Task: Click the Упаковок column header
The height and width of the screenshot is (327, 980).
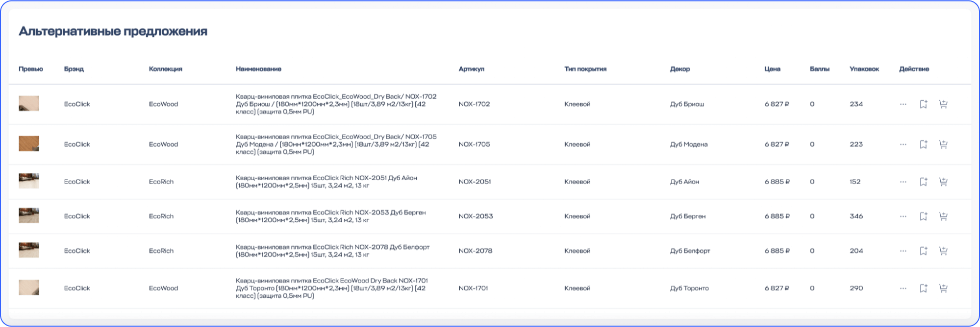Action: [x=864, y=69]
